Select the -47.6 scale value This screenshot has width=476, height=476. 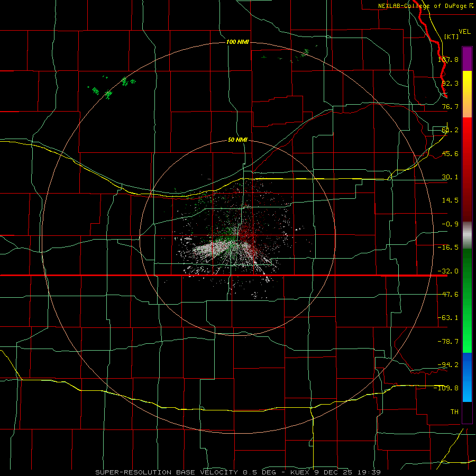[x=448, y=295]
